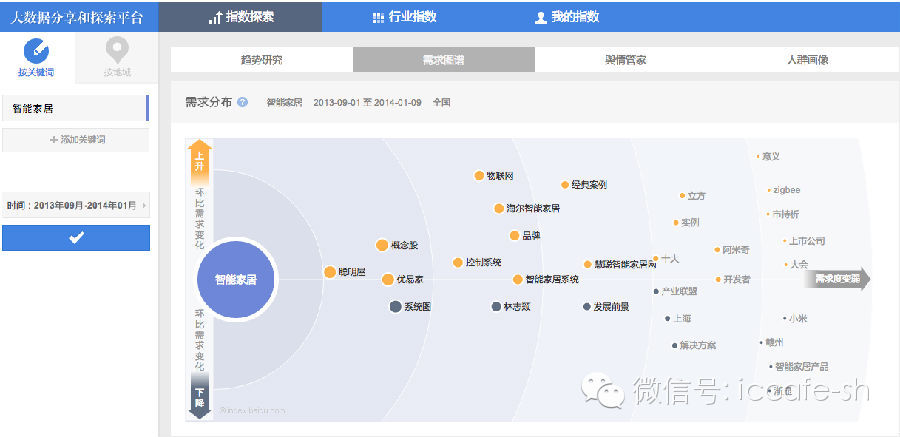Click the 添加关键词 add keyword button
This screenshot has height=437, width=900.
pyautogui.click(x=76, y=140)
